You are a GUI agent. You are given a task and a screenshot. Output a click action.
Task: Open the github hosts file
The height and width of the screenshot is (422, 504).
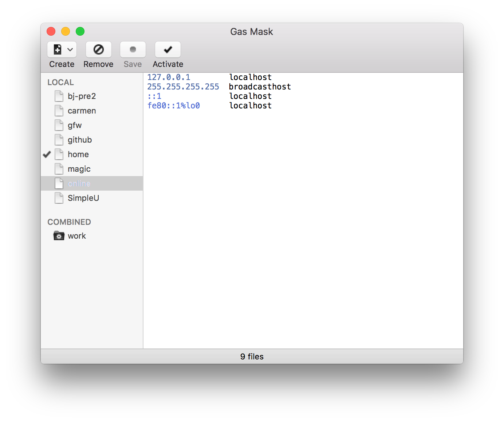(92, 140)
